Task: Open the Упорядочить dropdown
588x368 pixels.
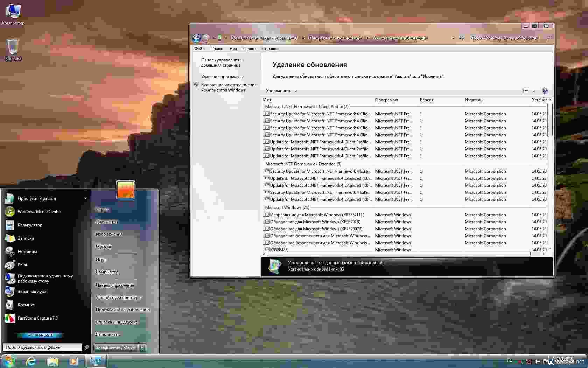Action: click(281, 91)
